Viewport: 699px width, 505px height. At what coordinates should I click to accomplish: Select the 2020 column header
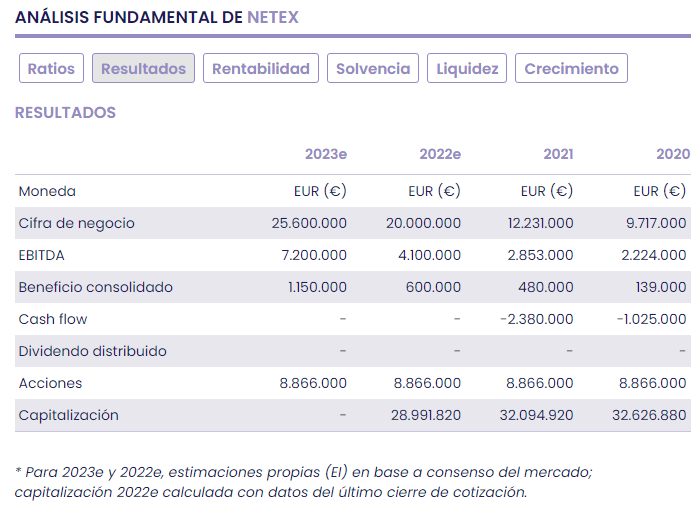(x=672, y=155)
